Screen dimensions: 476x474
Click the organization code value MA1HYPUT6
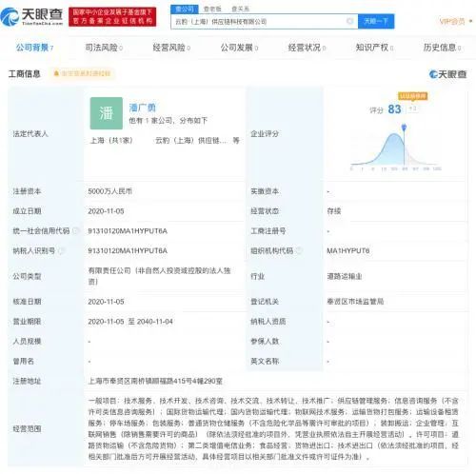pyautogui.click(x=348, y=250)
